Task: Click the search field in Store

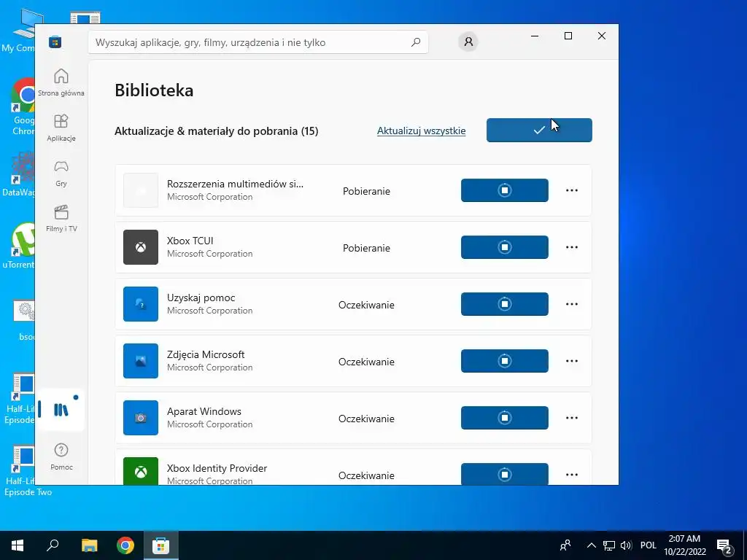Action: [x=258, y=42]
